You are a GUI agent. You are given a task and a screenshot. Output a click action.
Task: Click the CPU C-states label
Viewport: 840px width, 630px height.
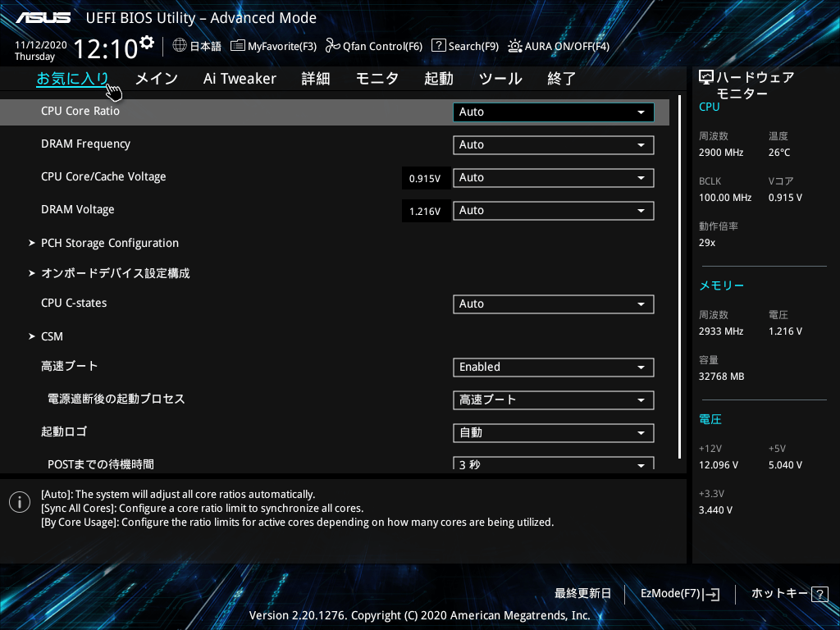coord(74,303)
